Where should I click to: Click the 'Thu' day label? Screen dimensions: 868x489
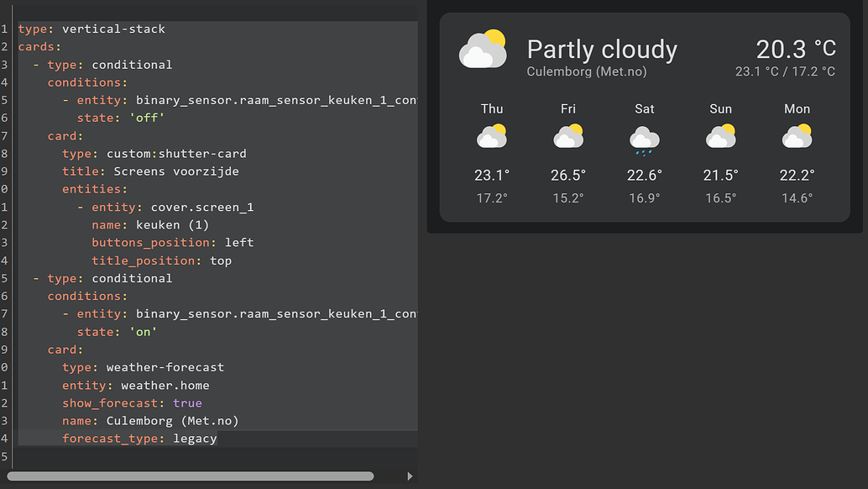tap(492, 109)
